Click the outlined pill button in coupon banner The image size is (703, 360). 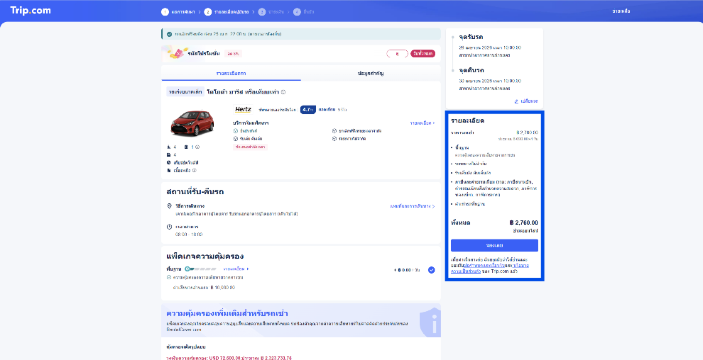pos(397,53)
